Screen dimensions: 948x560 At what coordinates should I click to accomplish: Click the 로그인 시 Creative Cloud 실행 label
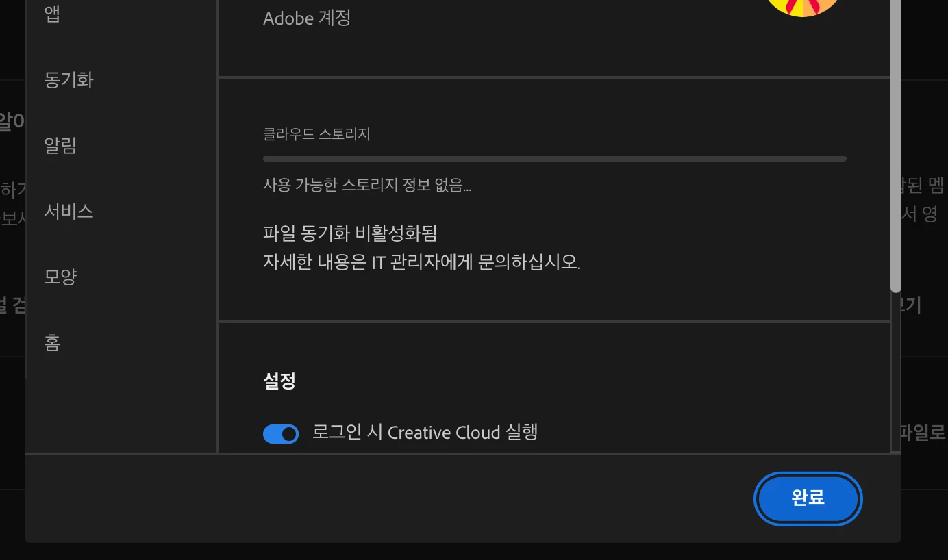coord(425,433)
